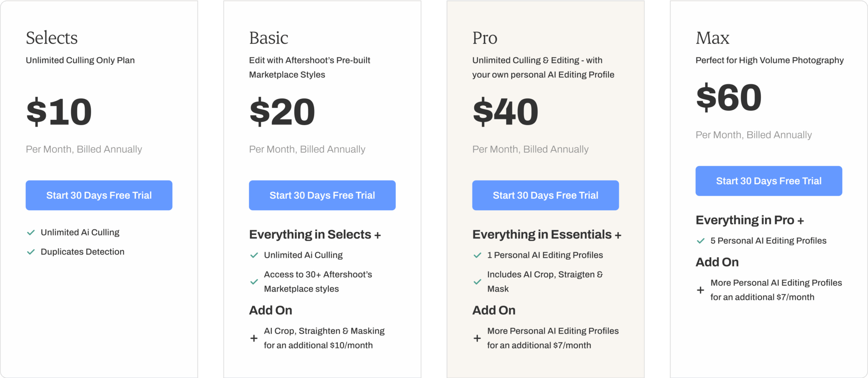
Task: Click the checkmark beside 1 Personal AI Editing Profiles
Action: click(x=477, y=255)
